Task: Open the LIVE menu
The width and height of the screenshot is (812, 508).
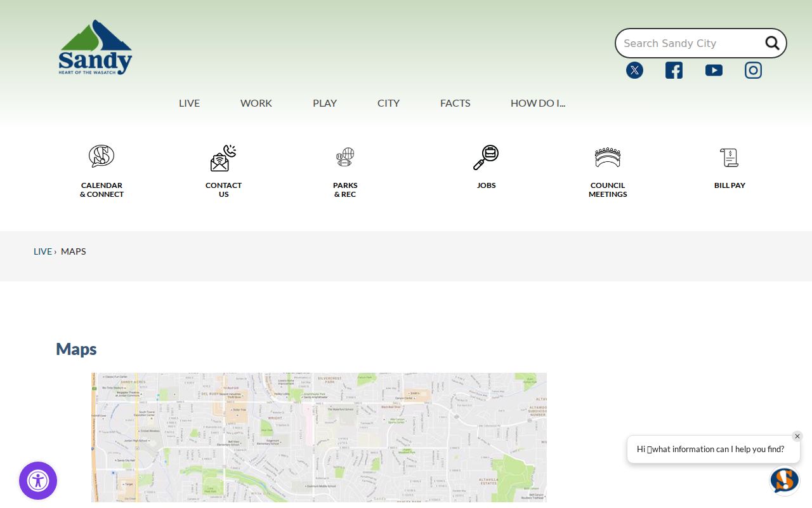Action: pyautogui.click(x=189, y=103)
